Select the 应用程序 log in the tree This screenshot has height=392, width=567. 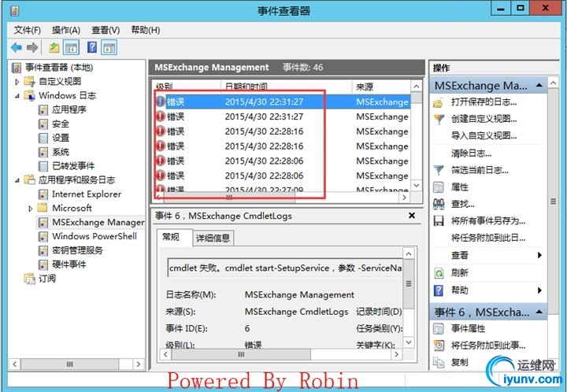click(69, 109)
